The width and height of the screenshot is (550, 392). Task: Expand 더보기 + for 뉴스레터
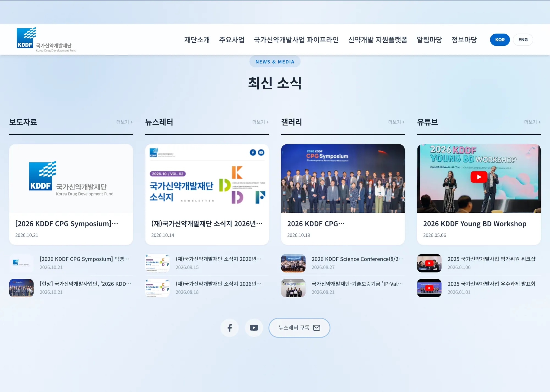pos(260,122)
